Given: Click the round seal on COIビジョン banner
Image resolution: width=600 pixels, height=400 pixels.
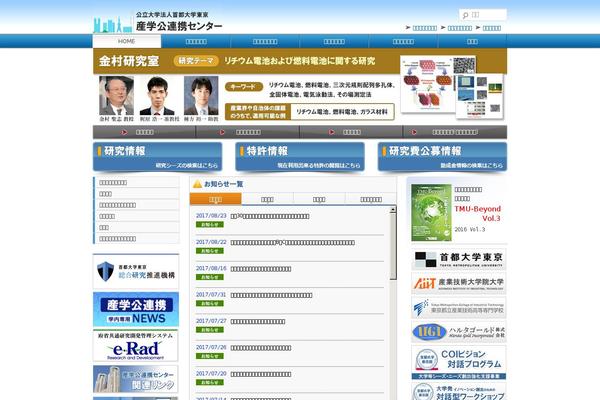Looking at the screenshot, I should coord(426,360).
